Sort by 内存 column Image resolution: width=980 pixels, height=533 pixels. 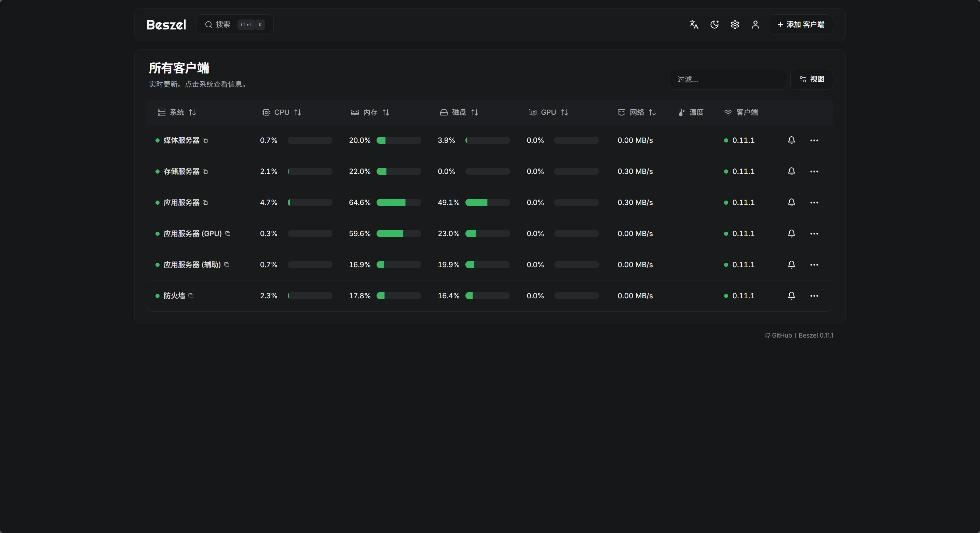pyautogui.click(x=370, y=112)
